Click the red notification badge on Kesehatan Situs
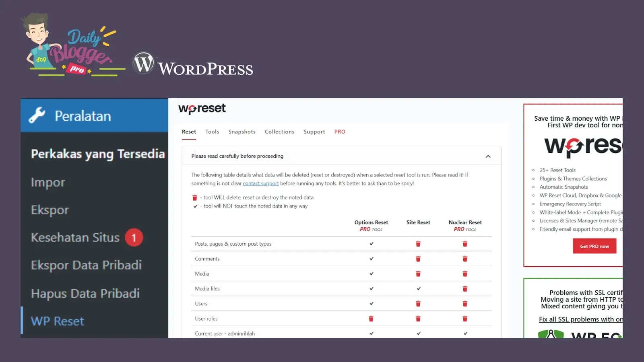 point(134,237)
